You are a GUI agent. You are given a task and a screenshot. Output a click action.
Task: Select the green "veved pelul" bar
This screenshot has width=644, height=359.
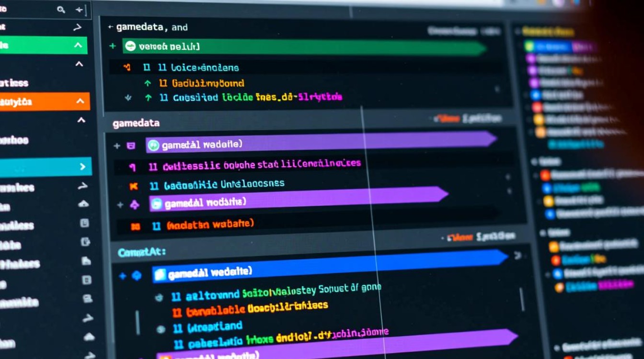(x=304, y=47)
